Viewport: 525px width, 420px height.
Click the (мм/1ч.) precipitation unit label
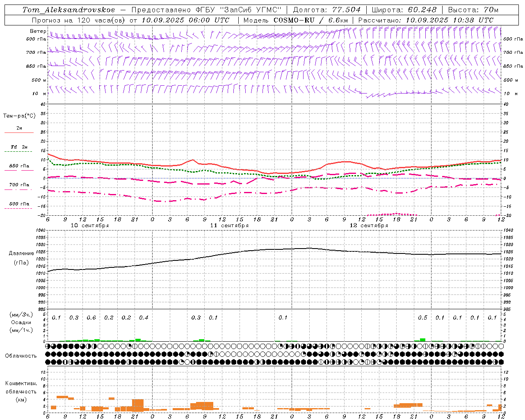pyautogui.click(x=21, y=330)
